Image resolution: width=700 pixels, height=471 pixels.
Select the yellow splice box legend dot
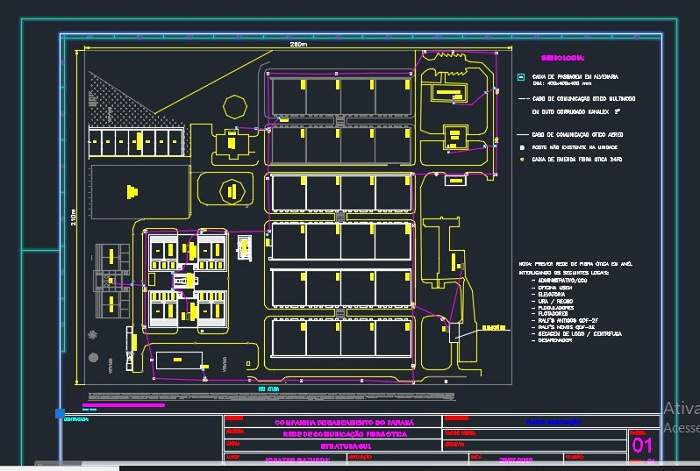pos(520,159)
